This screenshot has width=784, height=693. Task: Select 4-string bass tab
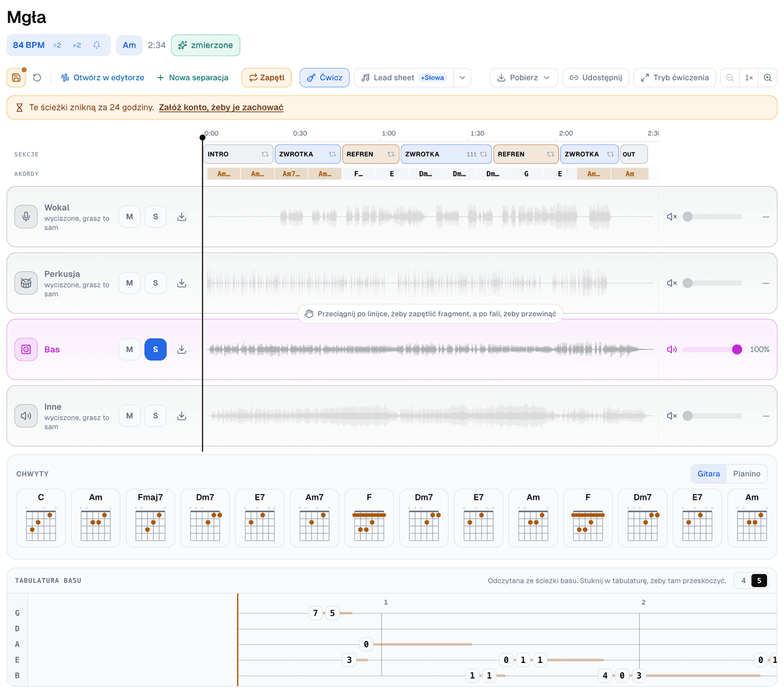click(x=743, y=581)
